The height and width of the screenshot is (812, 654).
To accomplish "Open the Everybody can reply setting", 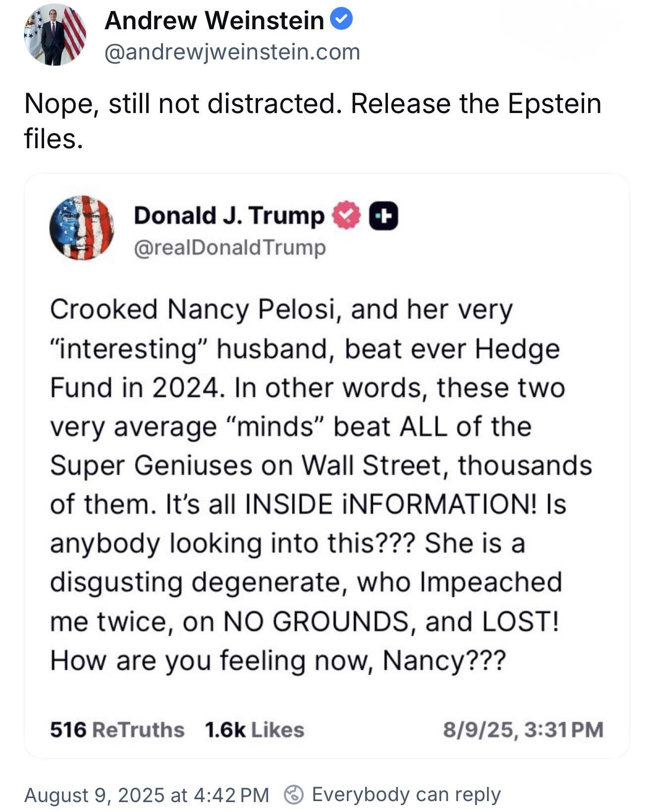I will [x=406, y=795].
